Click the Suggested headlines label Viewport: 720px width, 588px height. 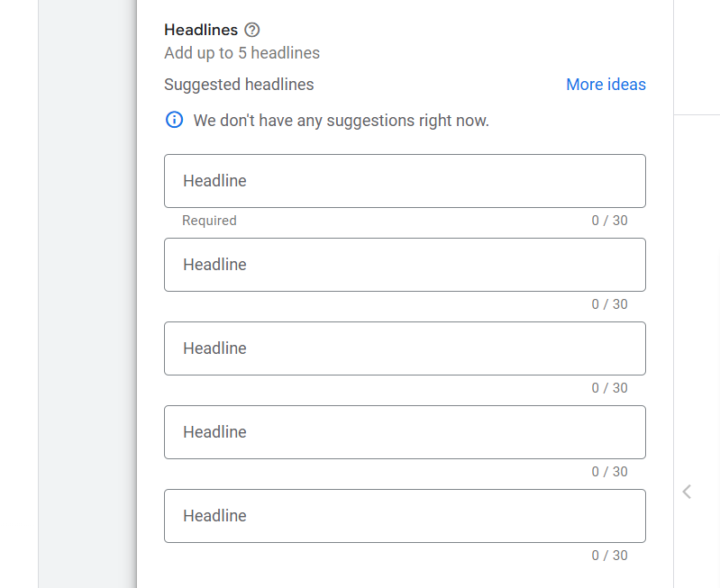click(239, 85)
